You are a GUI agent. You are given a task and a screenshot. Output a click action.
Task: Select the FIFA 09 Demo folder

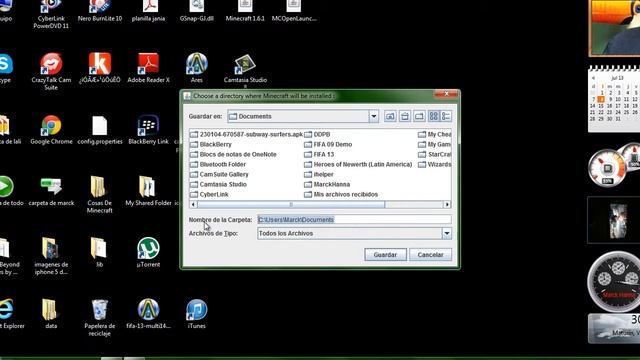coord(328,144)
